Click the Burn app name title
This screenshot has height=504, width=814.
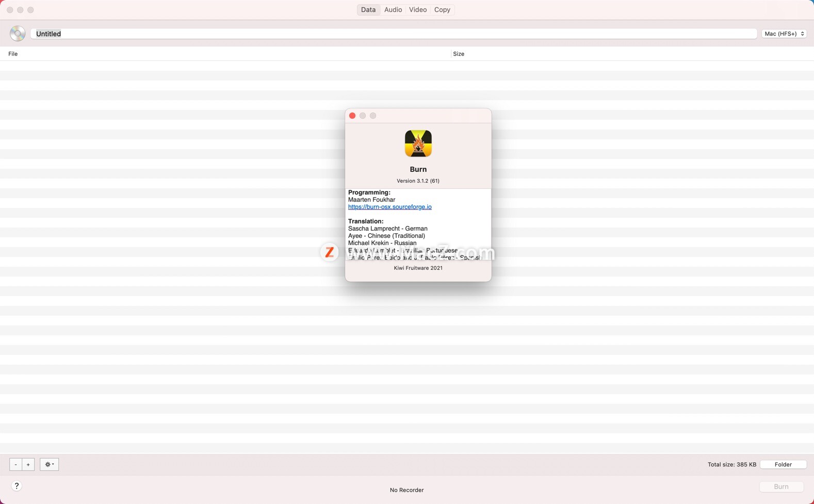(x=418, y=169)
